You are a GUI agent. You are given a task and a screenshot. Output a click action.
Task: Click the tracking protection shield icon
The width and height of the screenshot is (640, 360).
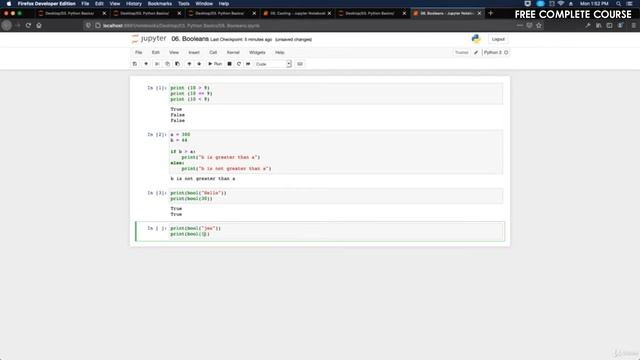[x=88, y=25]
